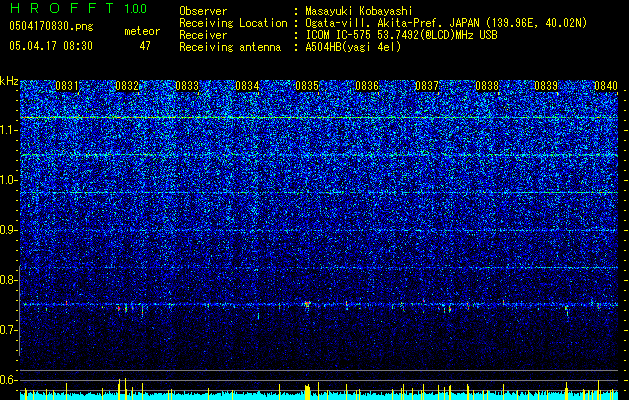Click the Receiving antenna label

pos(230,47)
